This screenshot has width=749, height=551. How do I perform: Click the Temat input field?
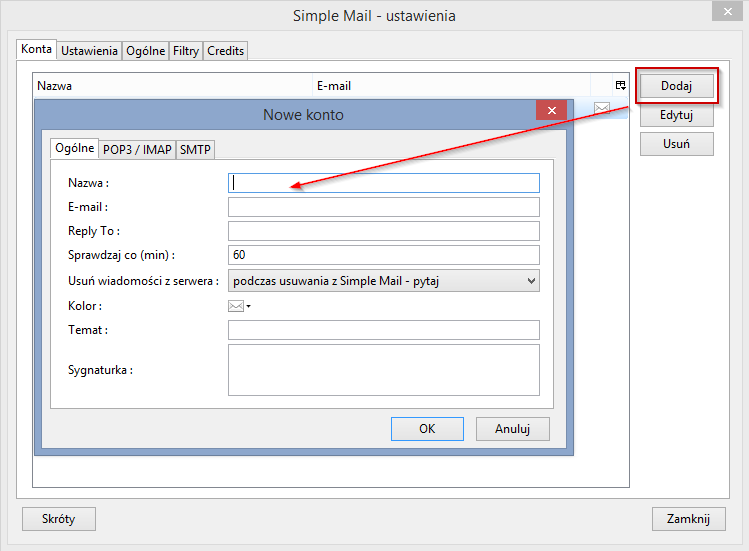point(384,330)
